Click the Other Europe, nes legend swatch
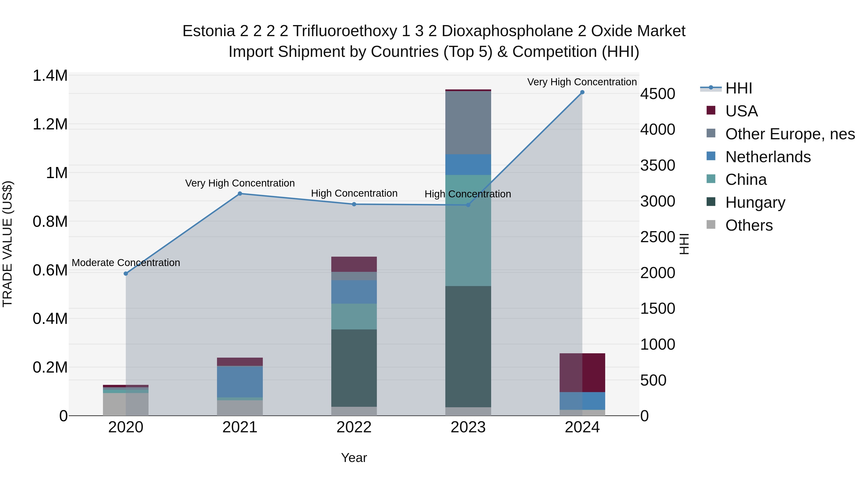The height and width of the screenshot is (488, 868). pos(711,133)
